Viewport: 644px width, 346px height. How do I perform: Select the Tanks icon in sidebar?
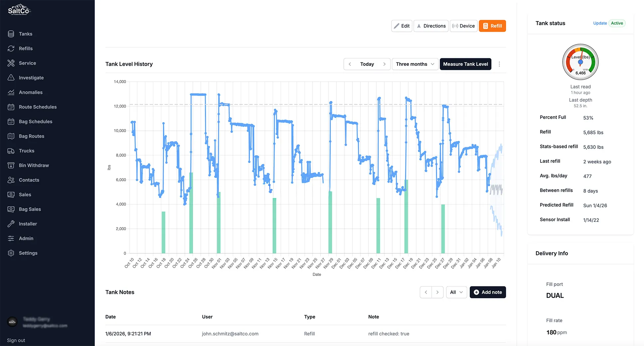[11, 34]
